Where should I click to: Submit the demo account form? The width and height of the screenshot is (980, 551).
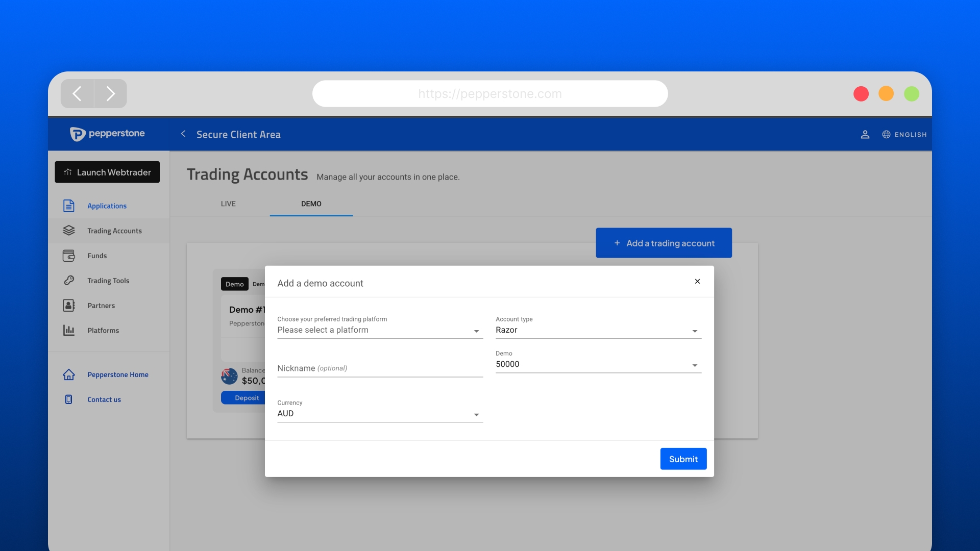[683, 459]
